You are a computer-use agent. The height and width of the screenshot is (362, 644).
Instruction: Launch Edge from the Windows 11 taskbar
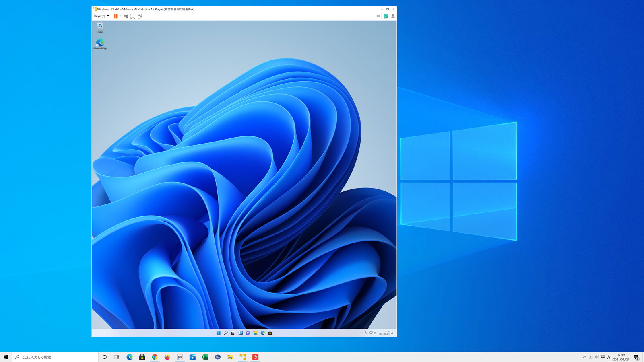(263, 333)
